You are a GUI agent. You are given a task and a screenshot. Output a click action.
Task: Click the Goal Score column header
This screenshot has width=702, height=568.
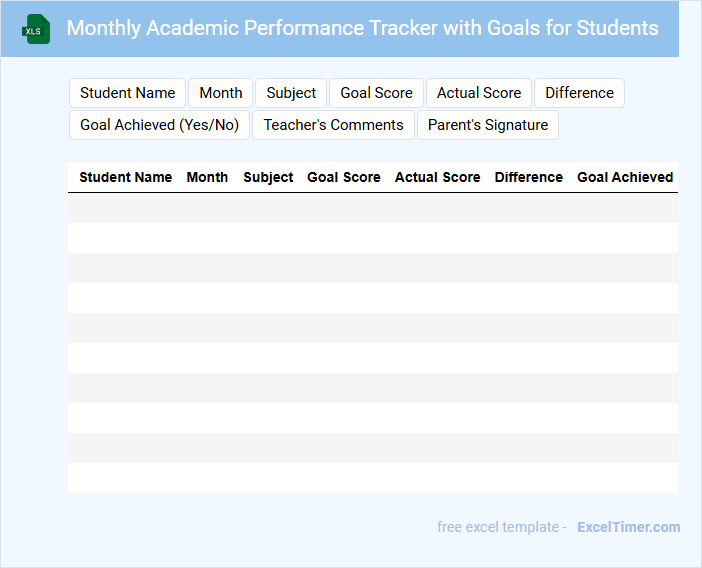click(344, 177)
